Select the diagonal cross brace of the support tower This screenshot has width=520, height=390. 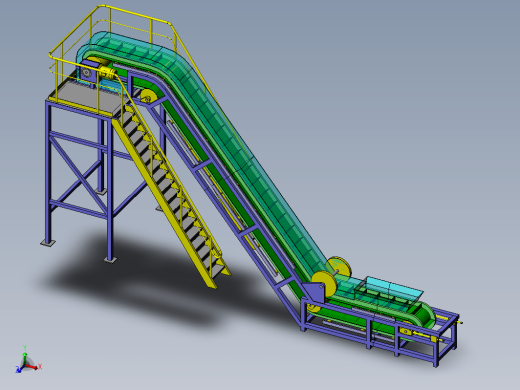click(80, 175)
